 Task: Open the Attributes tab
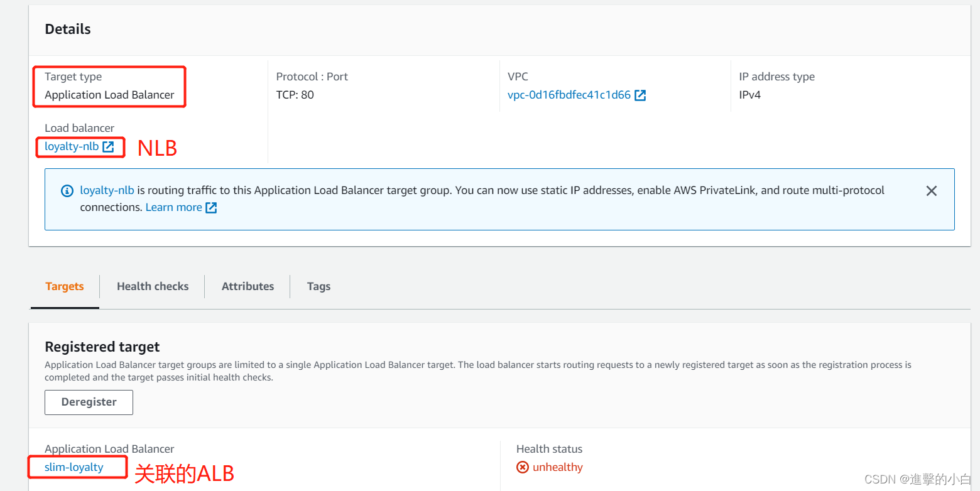248,286
